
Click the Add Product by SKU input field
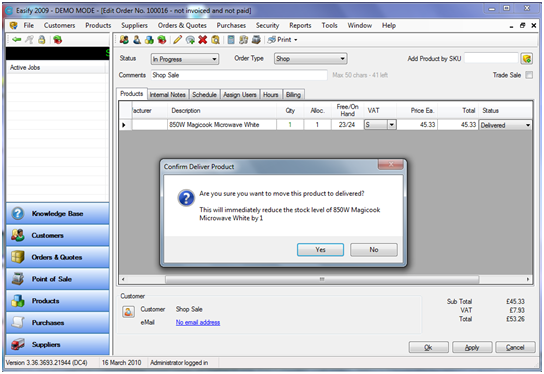tap(491, 58)
